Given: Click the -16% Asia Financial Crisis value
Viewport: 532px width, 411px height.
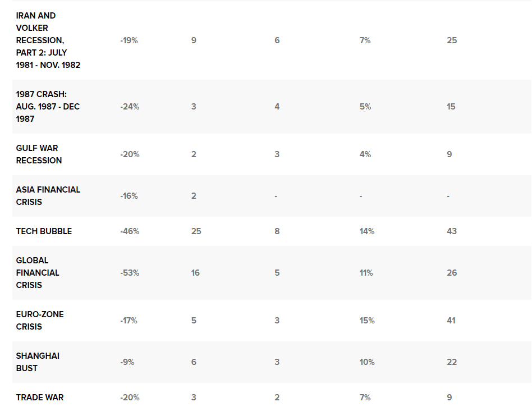Looking at the screenshot, I should pos(129,196).
